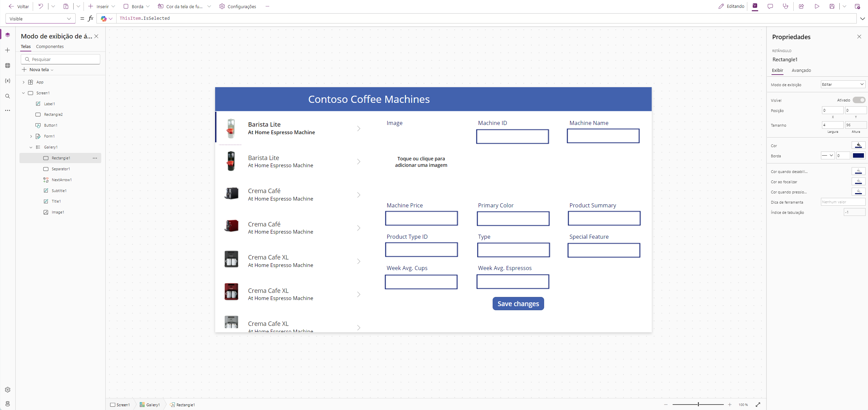Click the Editando mode button

[x=731, y=6]
